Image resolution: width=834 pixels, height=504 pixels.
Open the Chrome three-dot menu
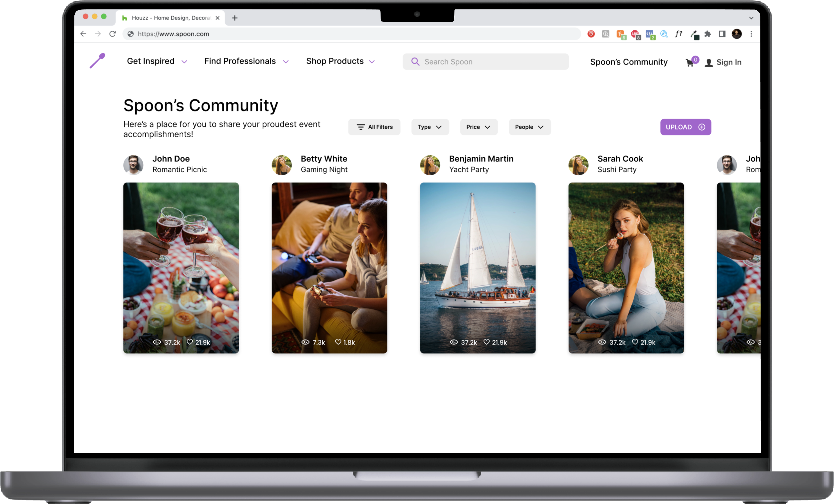(x=751, y=34)
